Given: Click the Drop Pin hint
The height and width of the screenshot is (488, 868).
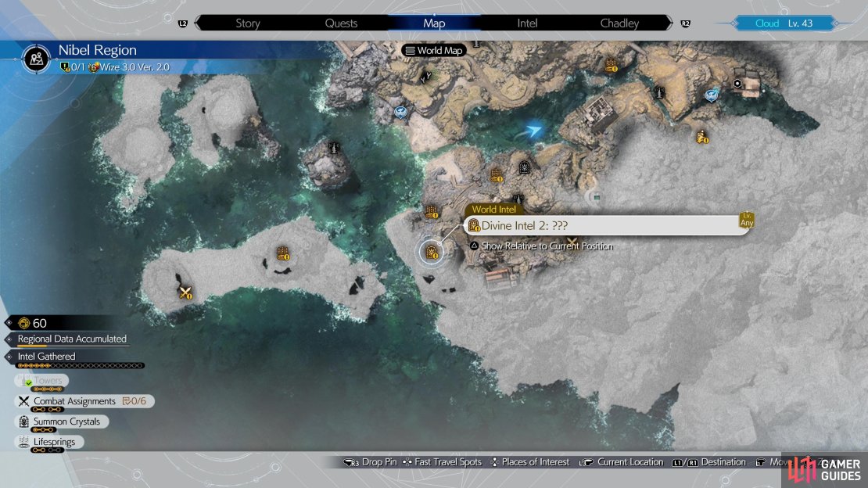Looking at the screenshot, I should coord(370,462).
